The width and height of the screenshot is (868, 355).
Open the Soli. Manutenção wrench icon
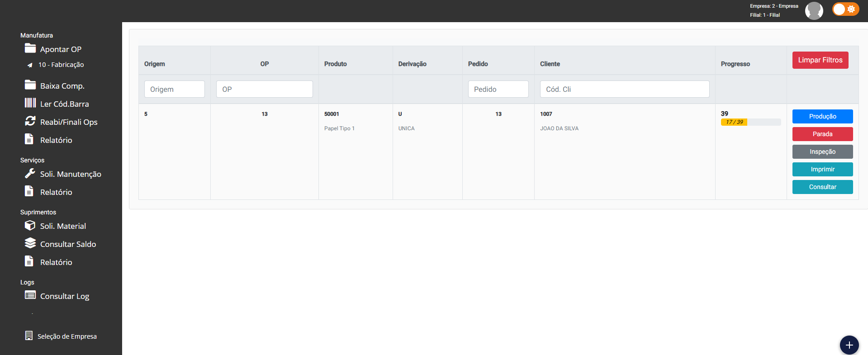[30, 173]
